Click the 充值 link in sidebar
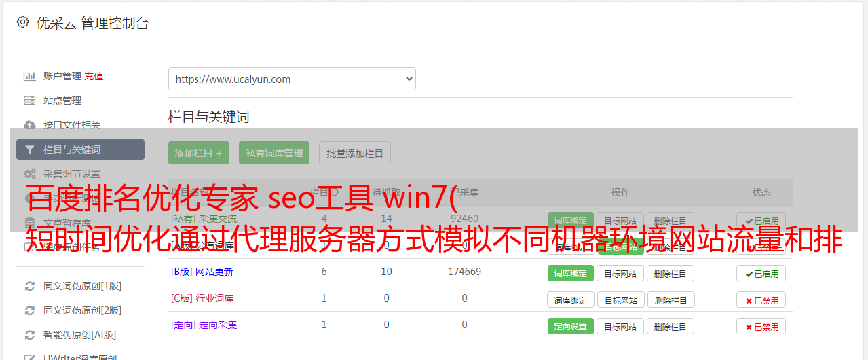Viewport: 868px width, 360px height. (94, 76)
